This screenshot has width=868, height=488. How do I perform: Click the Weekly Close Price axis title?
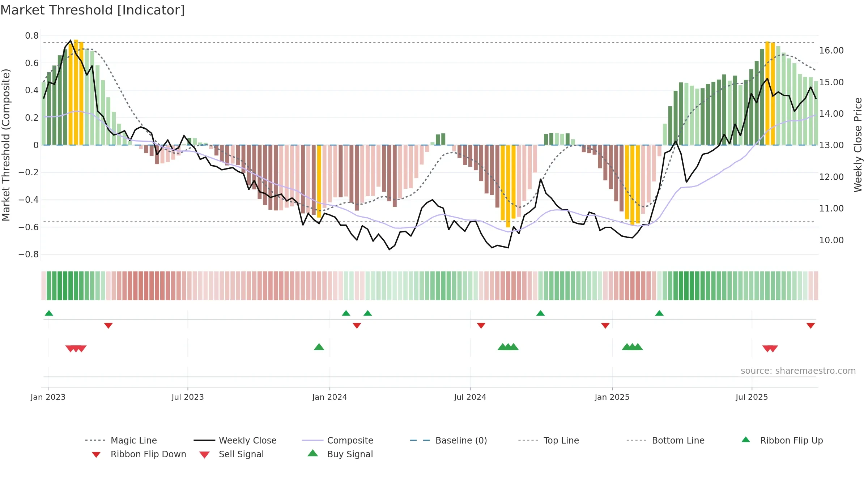[x=858, y=145]
